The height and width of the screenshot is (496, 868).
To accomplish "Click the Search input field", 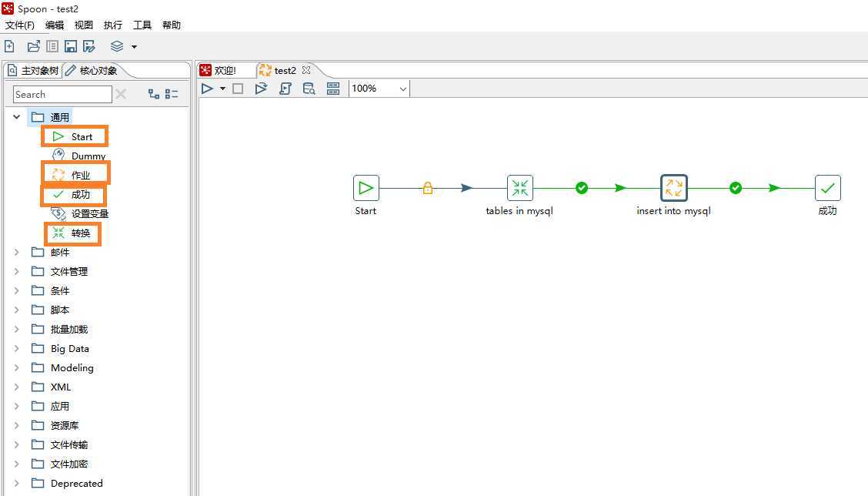I will coord(62,95).
